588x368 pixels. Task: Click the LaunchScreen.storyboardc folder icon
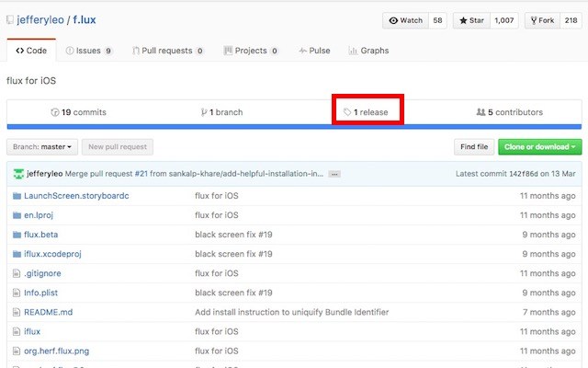click(x=17, y=196)
